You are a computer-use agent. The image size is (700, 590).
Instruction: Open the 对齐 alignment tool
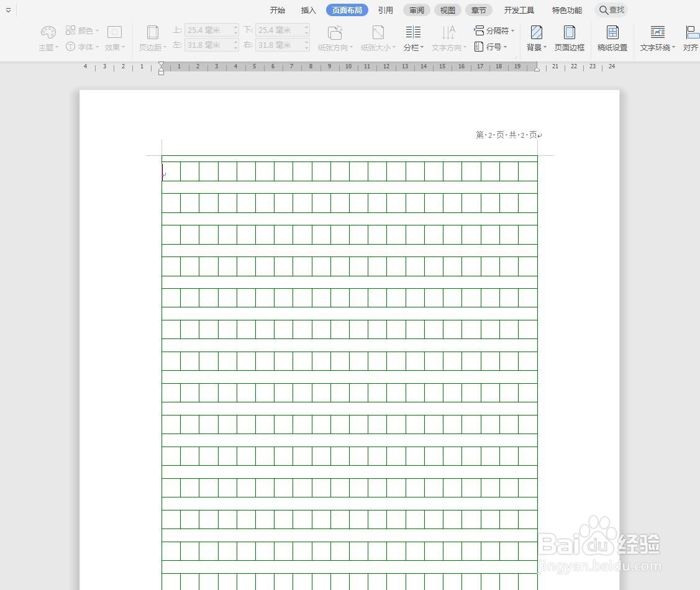(691, 39)
